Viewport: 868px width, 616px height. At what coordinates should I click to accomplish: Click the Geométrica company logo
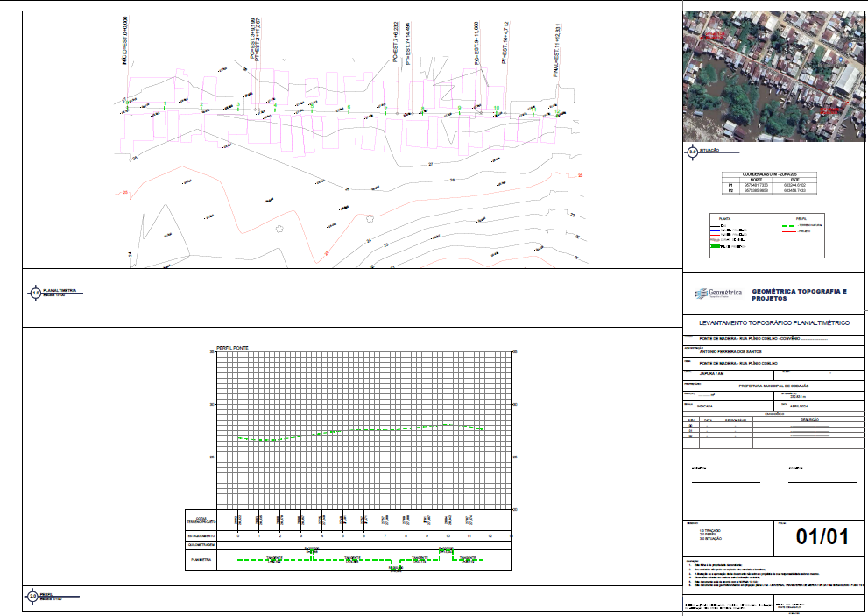point(718,293)
